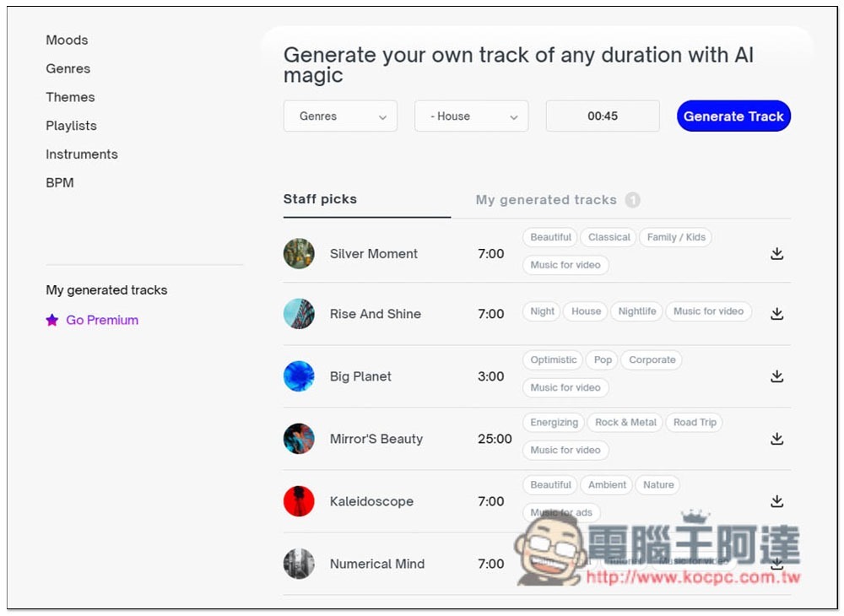The width and height of the screenshot is (844, 616).
Task: Download the Mirror'S Beauty track
Action: [x=776, y=439]
